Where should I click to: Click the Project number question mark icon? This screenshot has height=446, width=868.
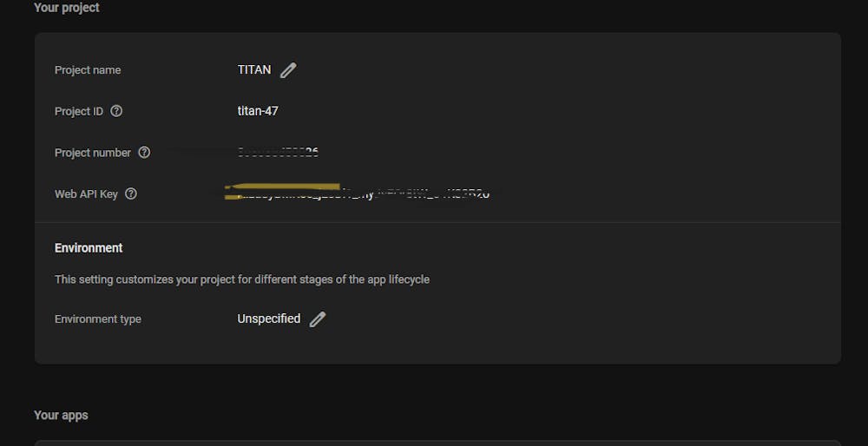144,152
